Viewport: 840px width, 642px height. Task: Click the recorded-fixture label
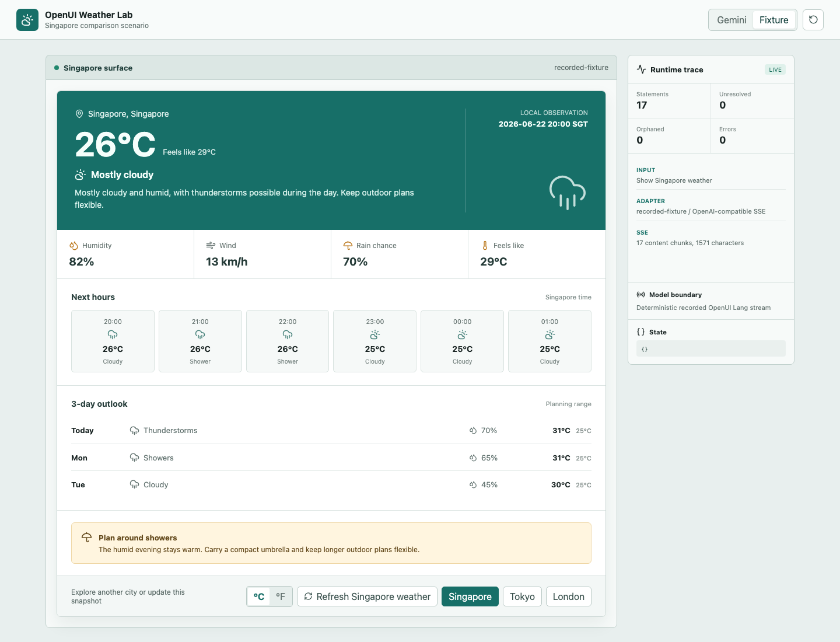(x=581, y=68)
